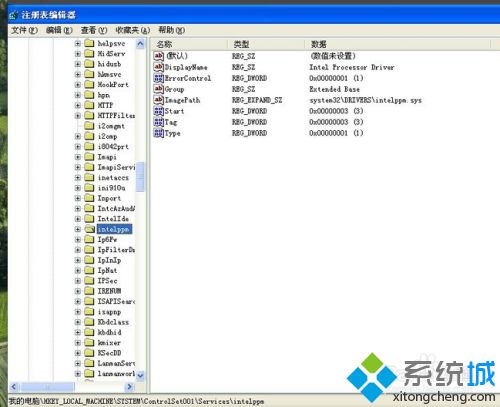Viewport: 500px width, 407px height.
Task: Click the IPSec folder icon
Action: click(89, 281)
